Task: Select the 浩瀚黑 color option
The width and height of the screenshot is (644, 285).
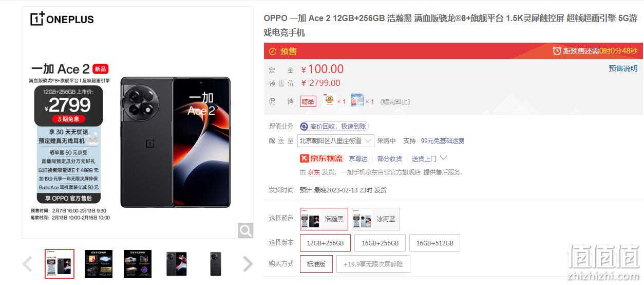Action: pos(324,219)
